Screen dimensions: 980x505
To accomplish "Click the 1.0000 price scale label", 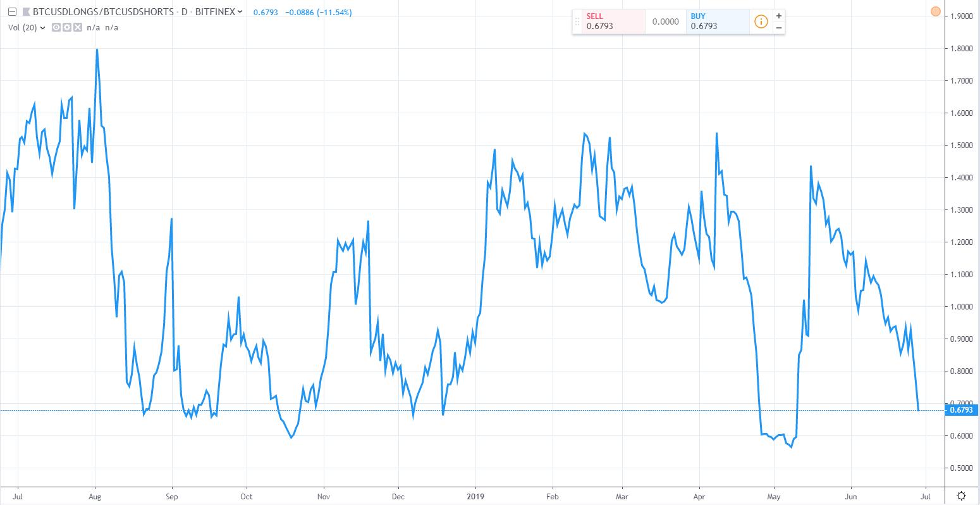I will [961, 307].
